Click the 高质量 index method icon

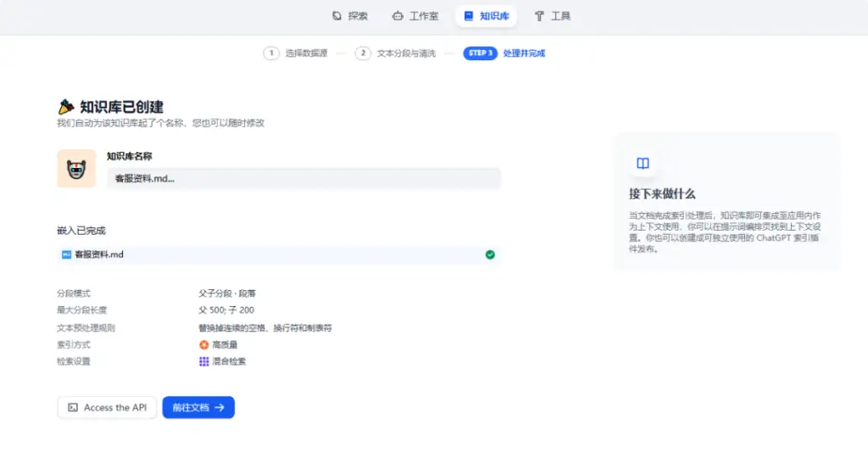[x=203, y=345]
